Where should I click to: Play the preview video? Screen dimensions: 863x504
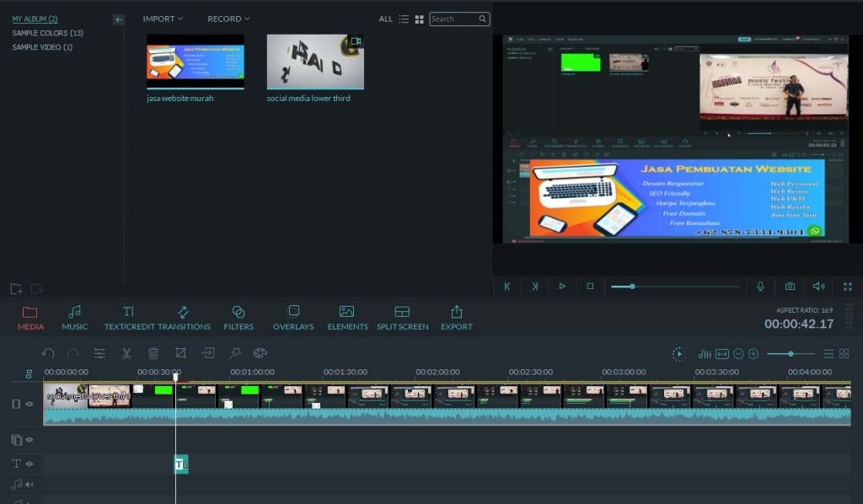tap(562, 286)
